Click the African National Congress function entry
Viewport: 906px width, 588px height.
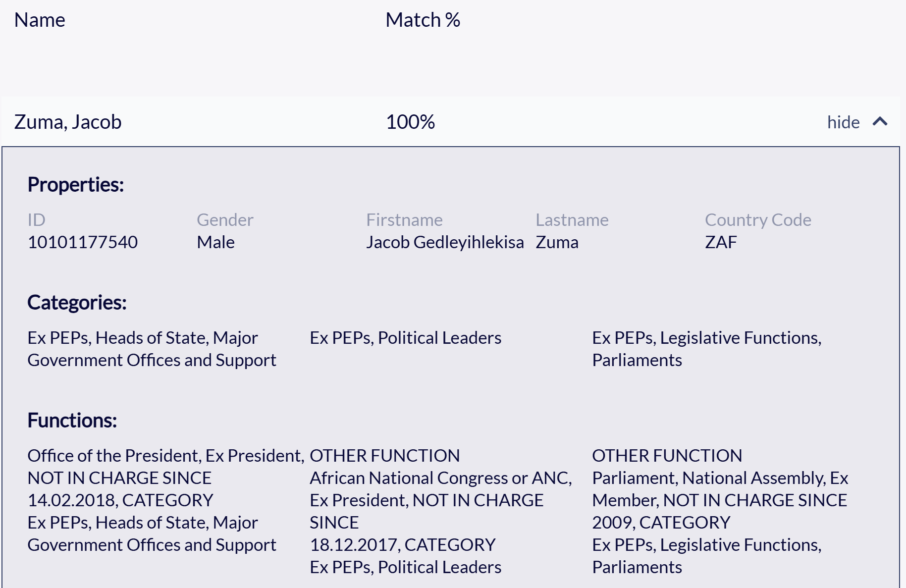click(x=441, y=511)
